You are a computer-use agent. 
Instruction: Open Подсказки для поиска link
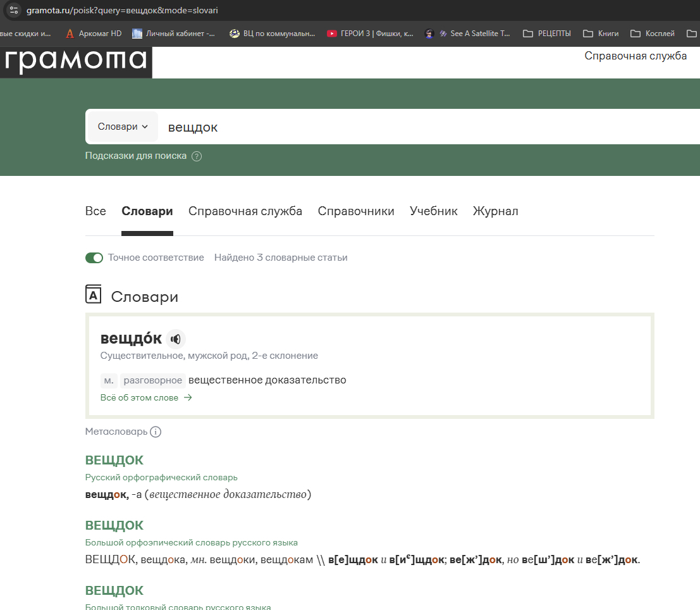pyautogui.click(x=136, y=156)
